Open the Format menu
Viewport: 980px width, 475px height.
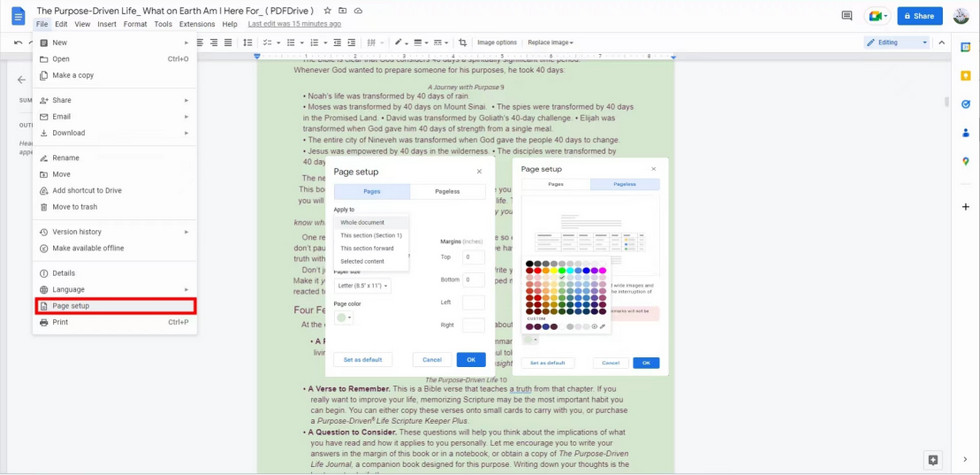135,24
